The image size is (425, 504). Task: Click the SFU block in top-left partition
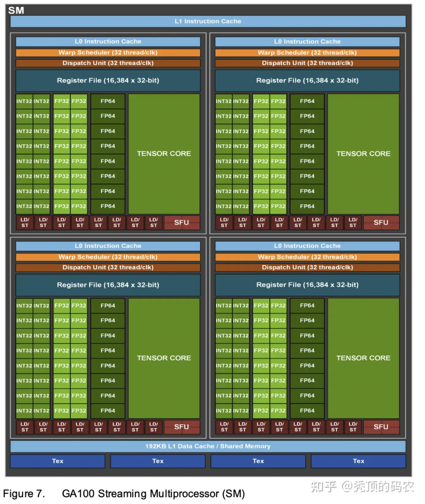tap(182, 222)
